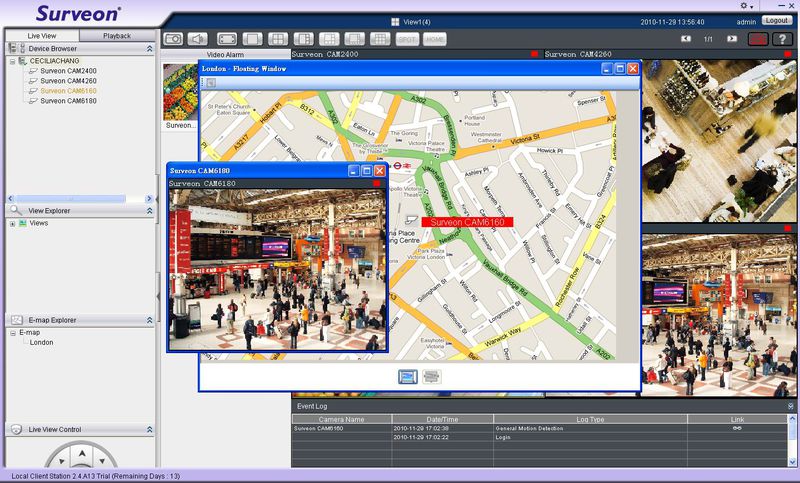Select Surveon CAM6160 in device tree

[x=68, y=91]
